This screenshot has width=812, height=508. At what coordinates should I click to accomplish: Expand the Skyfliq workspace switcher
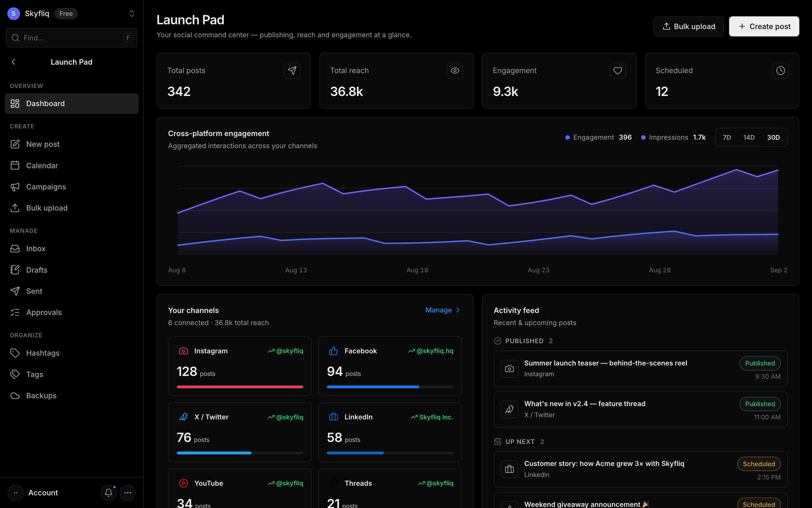coord(132,14)
